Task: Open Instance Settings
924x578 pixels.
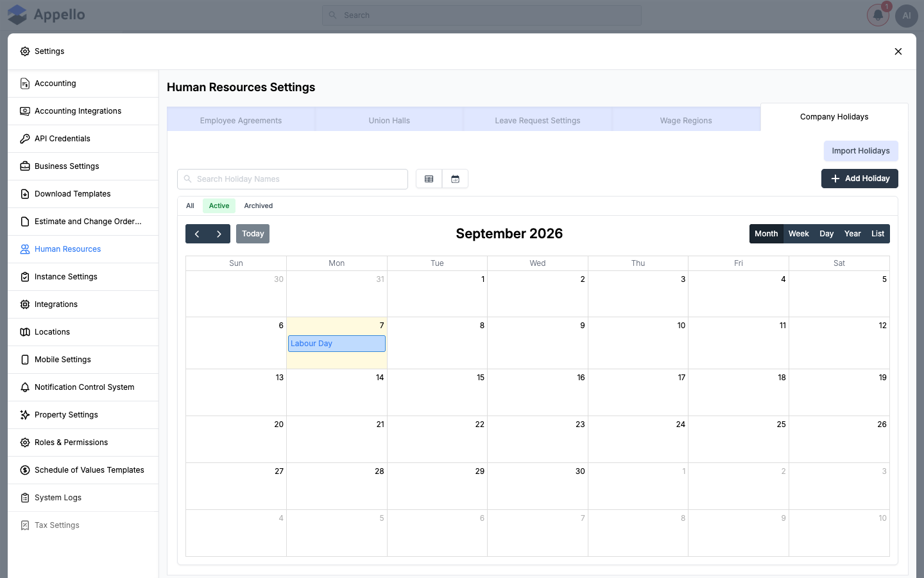Action: pyautogui.click(x=83, y=277)
